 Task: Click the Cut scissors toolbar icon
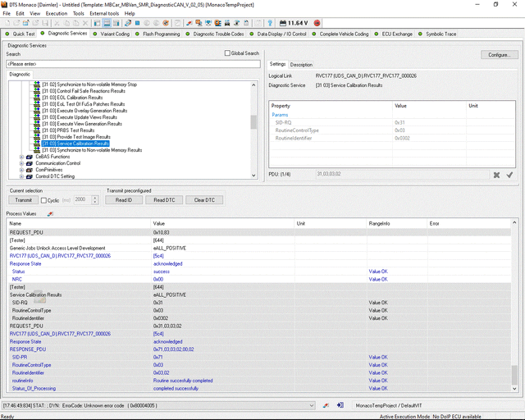(x=57, y=23)
